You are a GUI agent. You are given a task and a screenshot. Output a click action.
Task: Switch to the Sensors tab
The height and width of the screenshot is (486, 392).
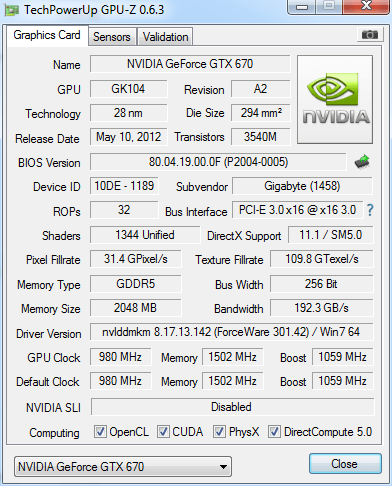coord(112,37)
